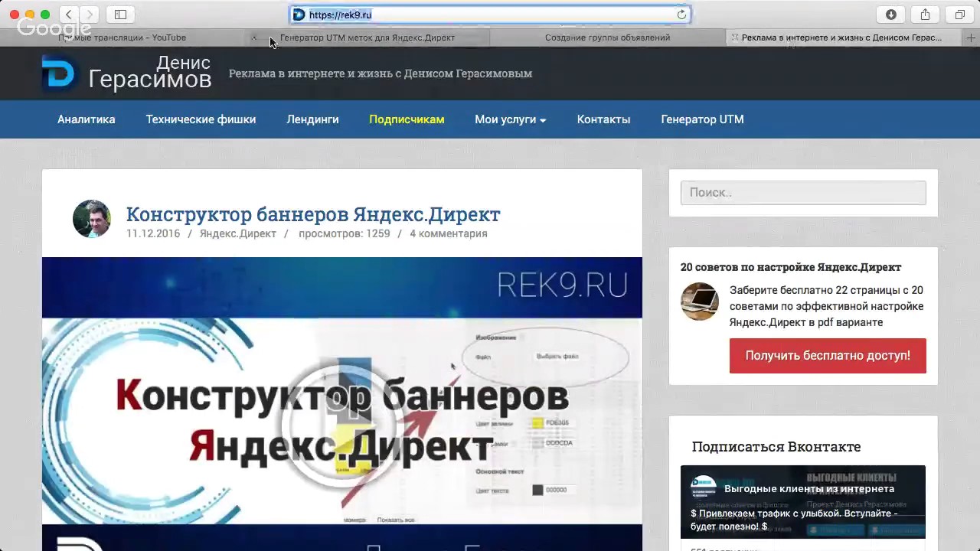Click the VK group logo Выгодные клиенты
This screenshot has height=551, width=980.
tap(704, 488)
